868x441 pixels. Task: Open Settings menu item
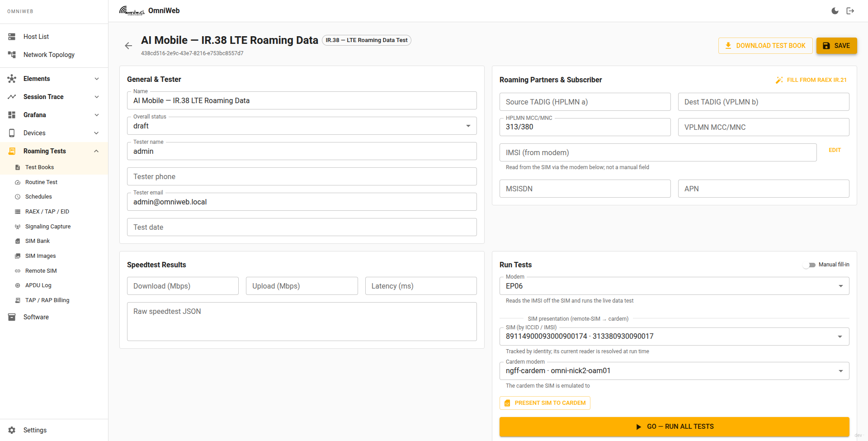coord(54,430)
